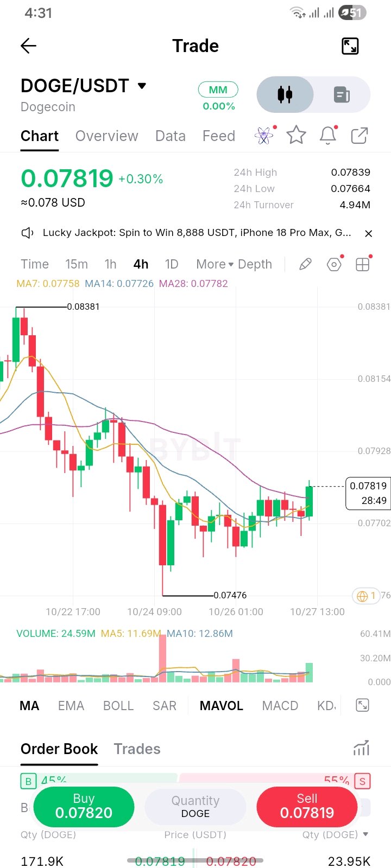Add pair to favorites with star icon
This screenshot has width=391, height=868.
pyautogui.click(x=297, y=135)
